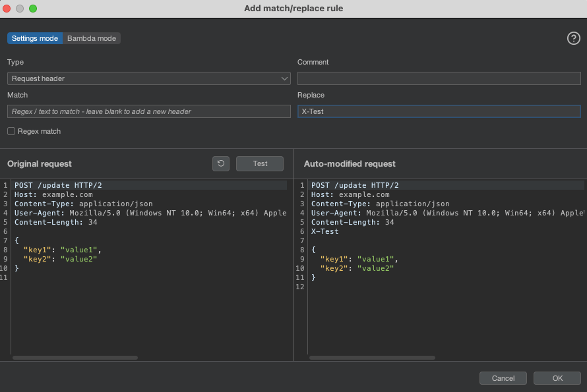This screenshot has height=392, width=587.
Task: Click 'Content-Length: 34' in Original request
Action: pyautogui.click(x=56, y=222)
